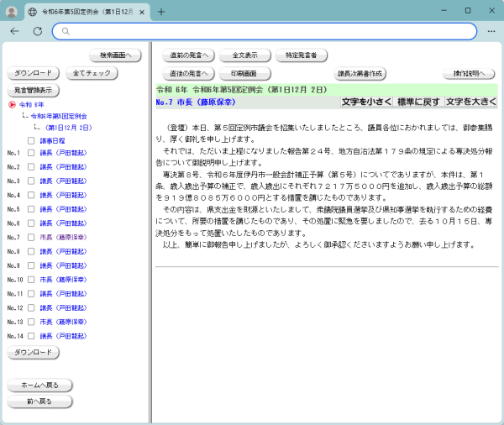Click the ホームへ戻る button
Screen dimensions: 504x425
pyautogui.click(x=39, y=386)
